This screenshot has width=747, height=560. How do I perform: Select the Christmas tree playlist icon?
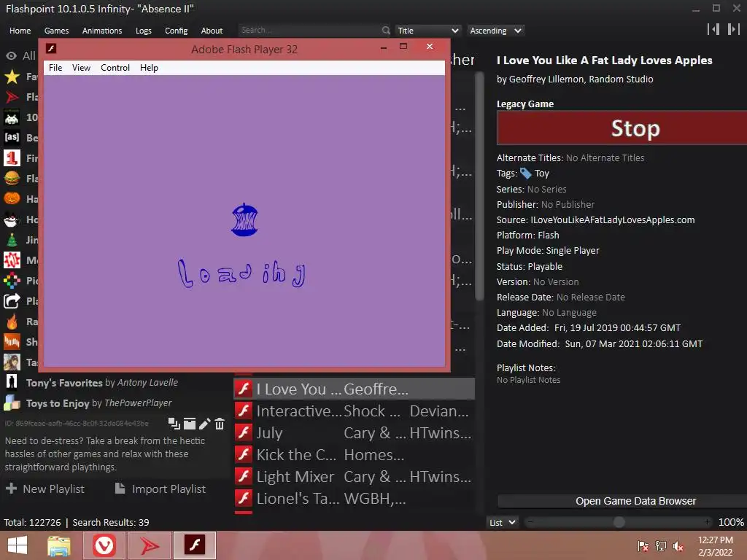click(x=12, y=239)
